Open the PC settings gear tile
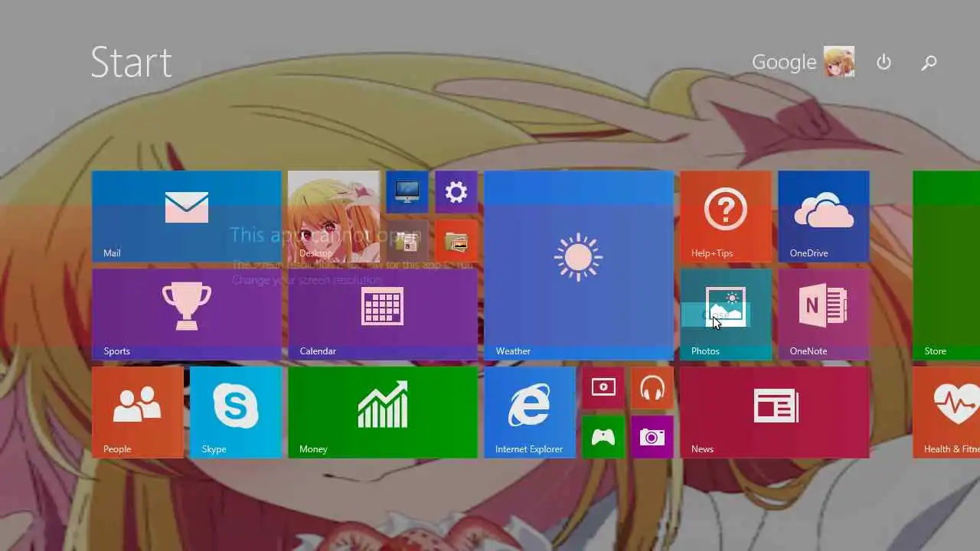The image size is (980, 551). click(x=456, y=192)
